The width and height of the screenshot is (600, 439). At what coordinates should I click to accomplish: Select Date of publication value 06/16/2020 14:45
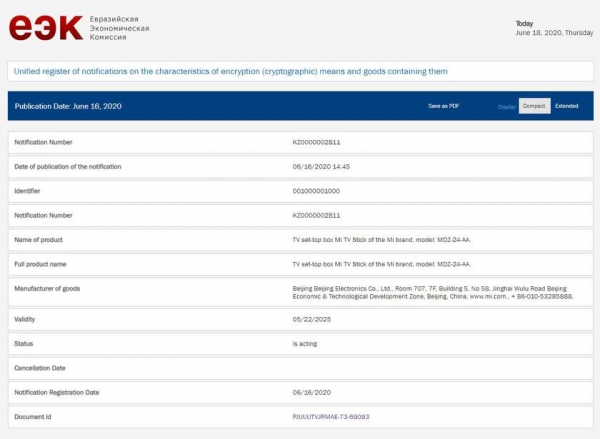coord(321,167)
